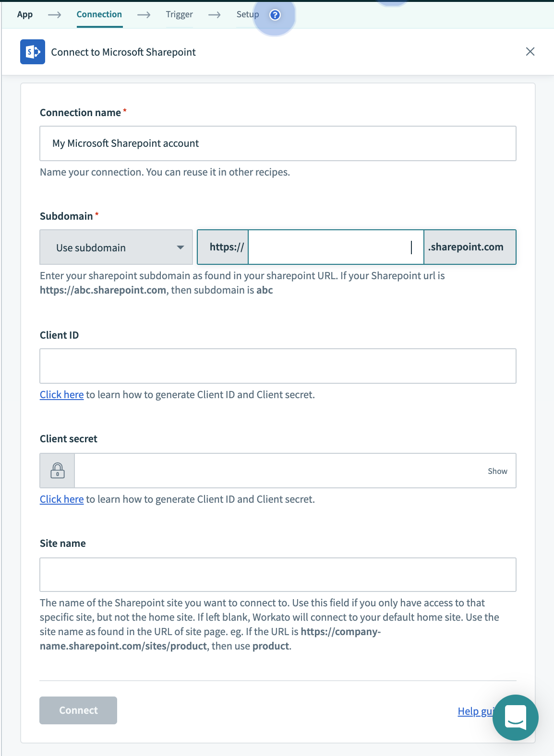Image resolution: width=554 pixels, height=756 pixels.
Task: Focus the Connection name text field
Action: tap(277, 143)
